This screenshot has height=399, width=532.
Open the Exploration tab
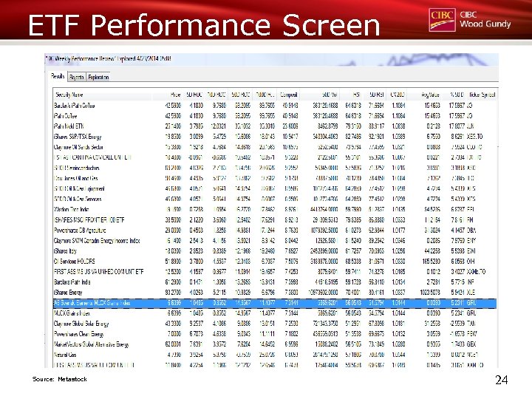pyautogui.click(x=98, y=78)
